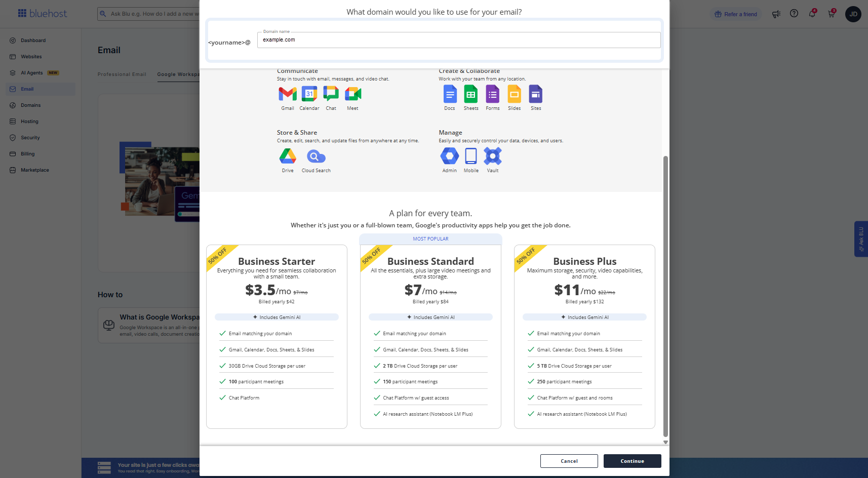Viewport: 868px width, 478px height.
Task: Switch to Professional Email tab
Action: pos(122,74)
